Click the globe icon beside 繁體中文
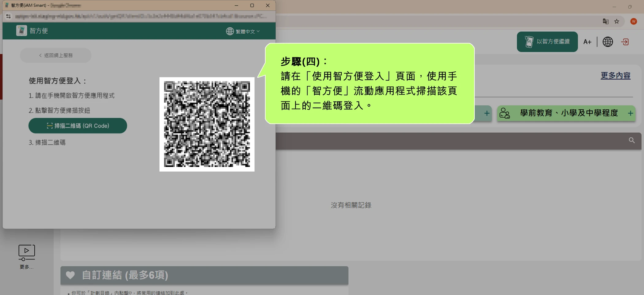Screen dimensions: 644x295 (x=230, y=31)
